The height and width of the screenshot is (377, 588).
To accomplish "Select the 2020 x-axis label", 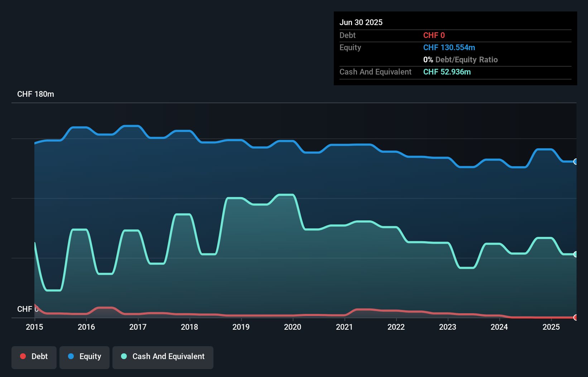I will pyautogui.click(x=293, y=327).
